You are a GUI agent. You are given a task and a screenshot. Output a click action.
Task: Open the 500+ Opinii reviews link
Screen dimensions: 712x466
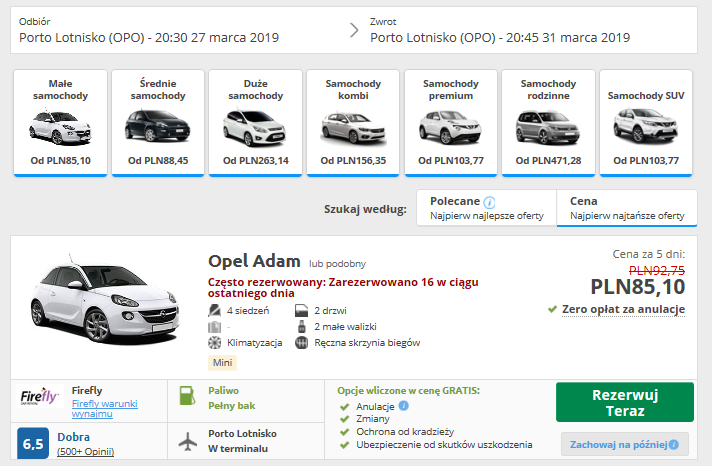pos(85,451)
